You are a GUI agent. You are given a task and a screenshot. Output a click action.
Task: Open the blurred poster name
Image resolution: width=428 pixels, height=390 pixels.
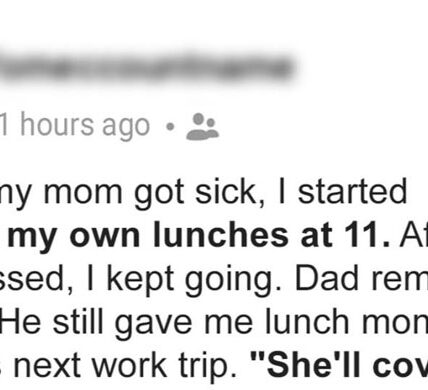pyautogui.click(x=147, y=69)
